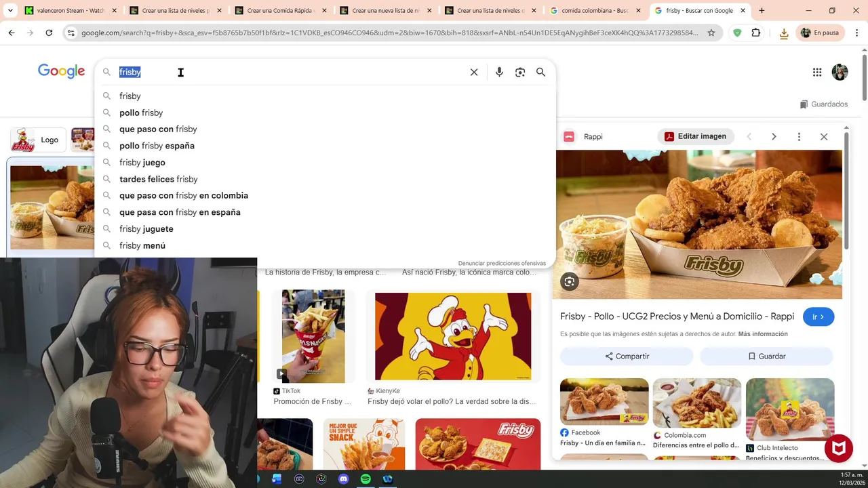Open the large Frisby chicken preview image
Viewport: 868px width, 488px height.
click(698, 224)
